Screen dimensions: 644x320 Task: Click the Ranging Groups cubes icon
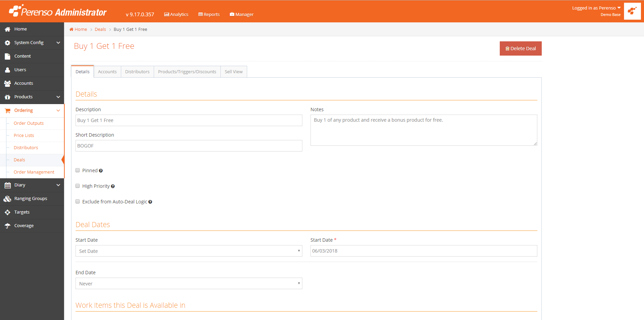pos(7,199)
